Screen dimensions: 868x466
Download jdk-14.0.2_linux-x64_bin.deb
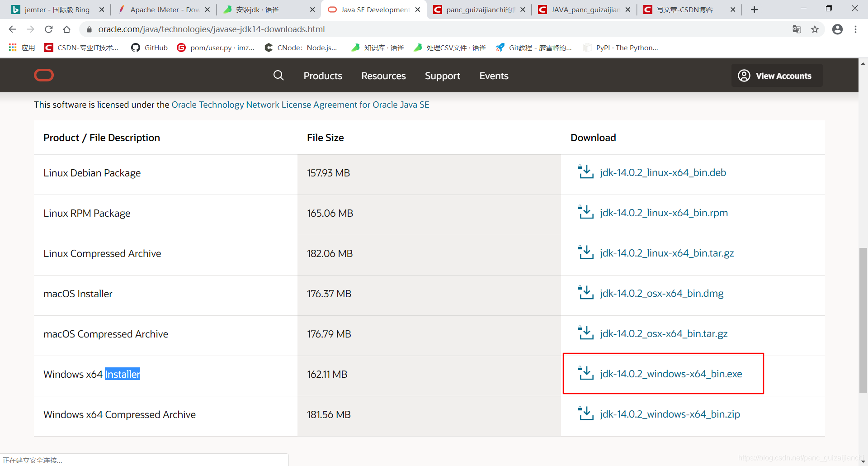[663, 172]
